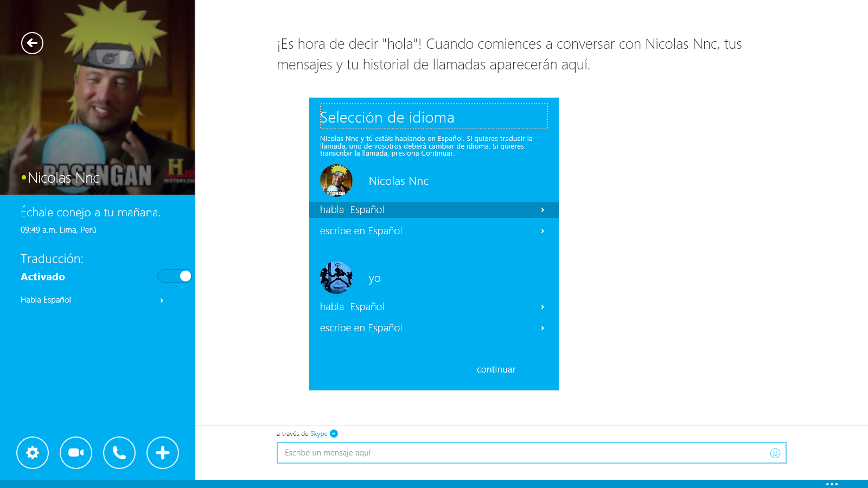Image resolution: width=868 pixels, height=488 pixels.
Task: Click the 'Traducción:' label
Action: click(x=52, y=259)
